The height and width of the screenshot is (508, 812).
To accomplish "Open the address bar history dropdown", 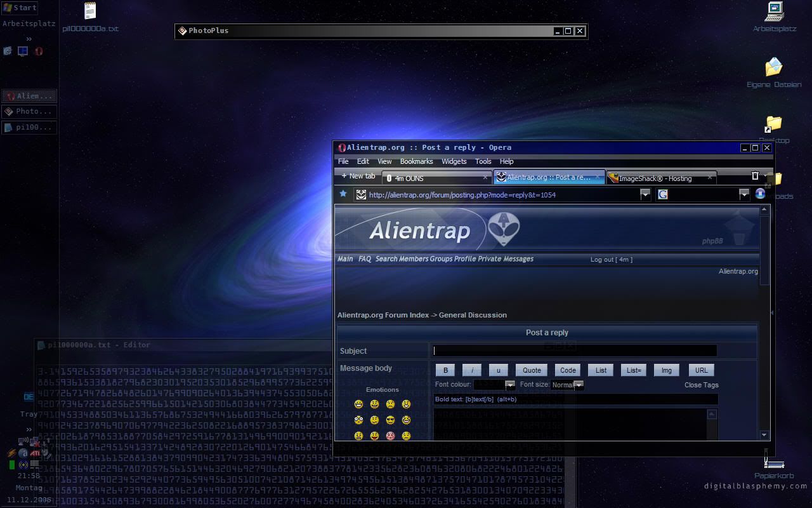I will 645,194.
